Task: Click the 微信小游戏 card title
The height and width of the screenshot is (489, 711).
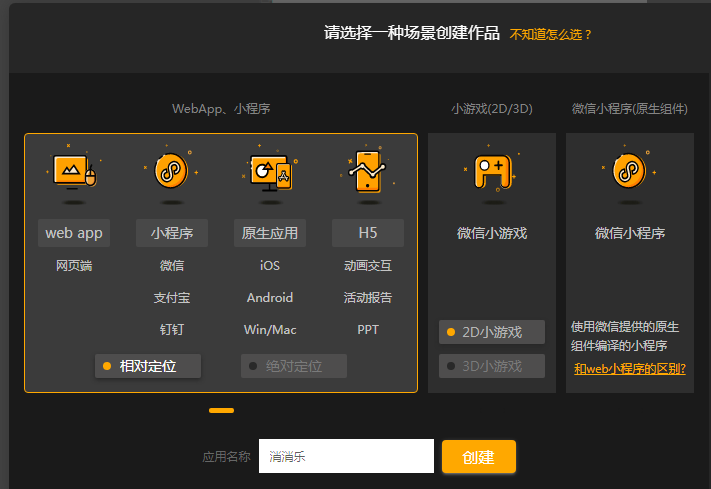Action: click(x=492, y=233)
